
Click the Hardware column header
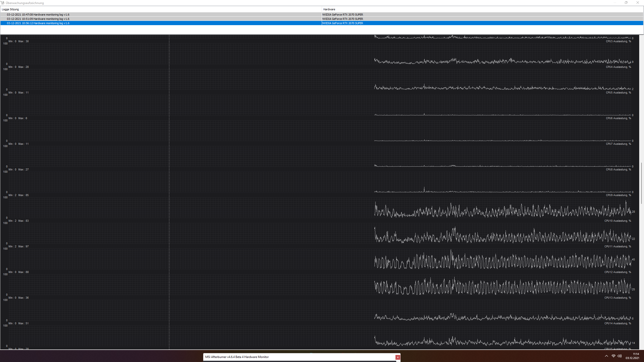[x=329, y=9]
